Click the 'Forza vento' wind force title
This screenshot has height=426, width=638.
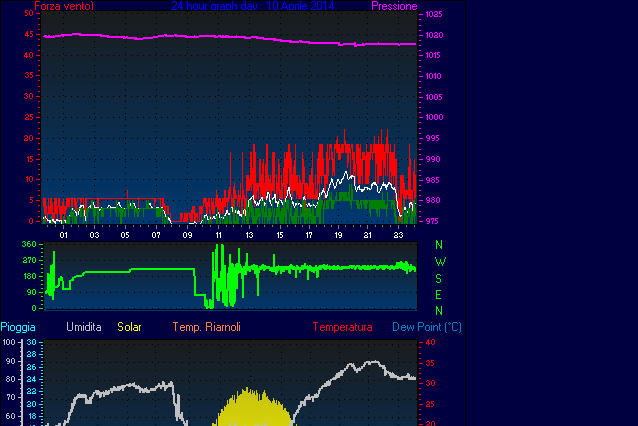(64, 6)
